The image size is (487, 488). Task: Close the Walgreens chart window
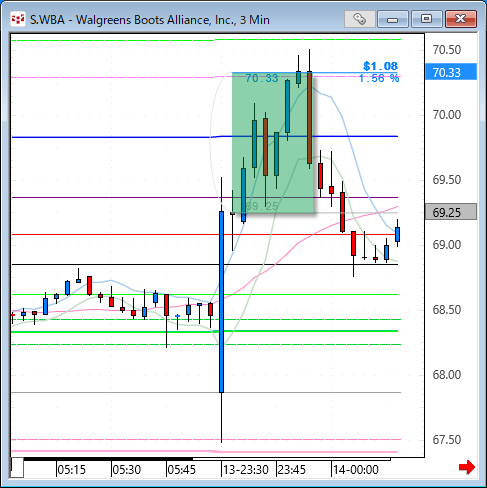click(x=461, y=19)
